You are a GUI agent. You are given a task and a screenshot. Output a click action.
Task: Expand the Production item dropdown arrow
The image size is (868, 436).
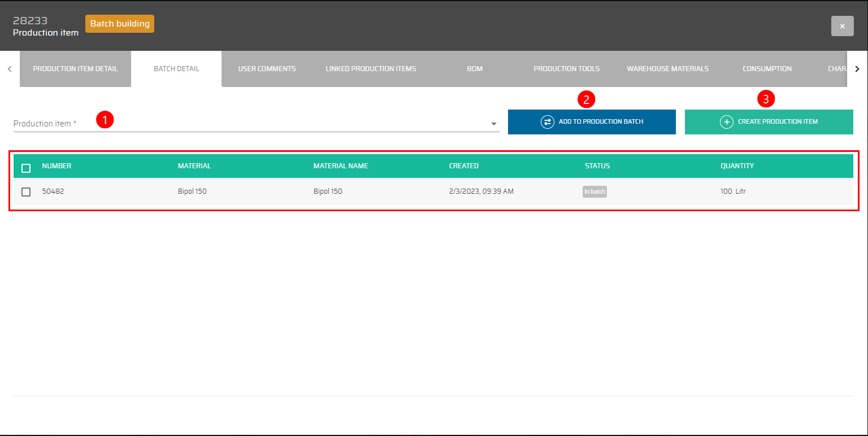(493, 124)
